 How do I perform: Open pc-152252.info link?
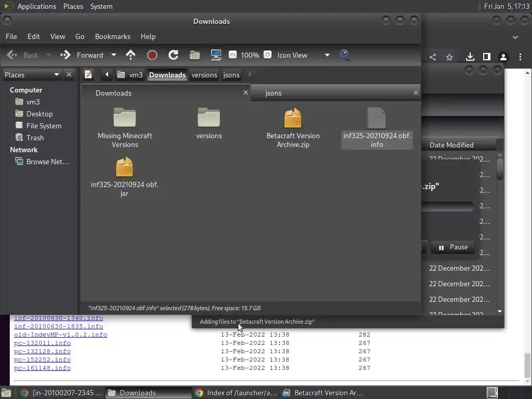click(43, 360)
